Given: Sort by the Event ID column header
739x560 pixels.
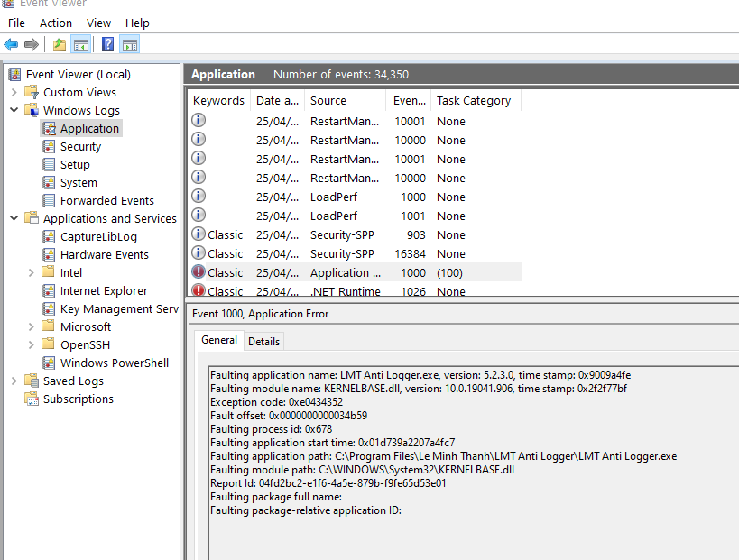Looking at the screenshot, I should [x=409, y=101].
